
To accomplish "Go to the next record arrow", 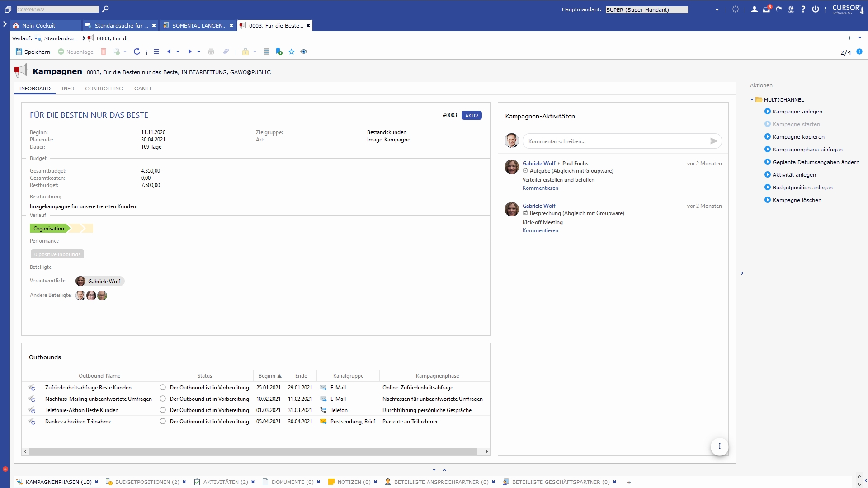I will tap(190, 52).
